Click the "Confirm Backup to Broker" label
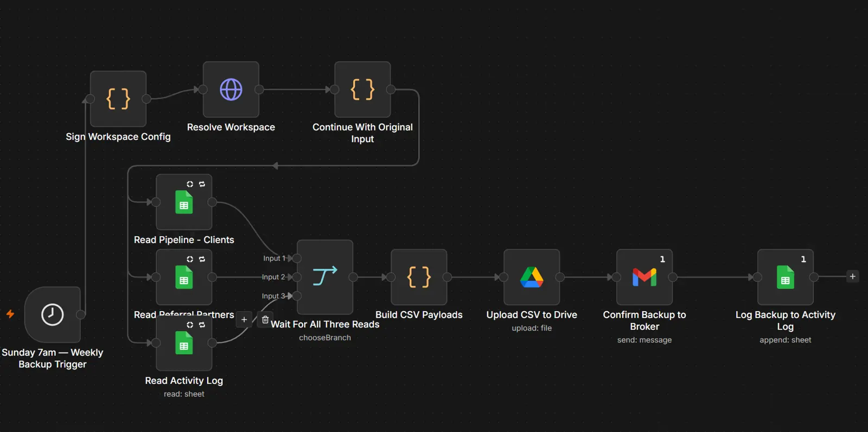 644,320
